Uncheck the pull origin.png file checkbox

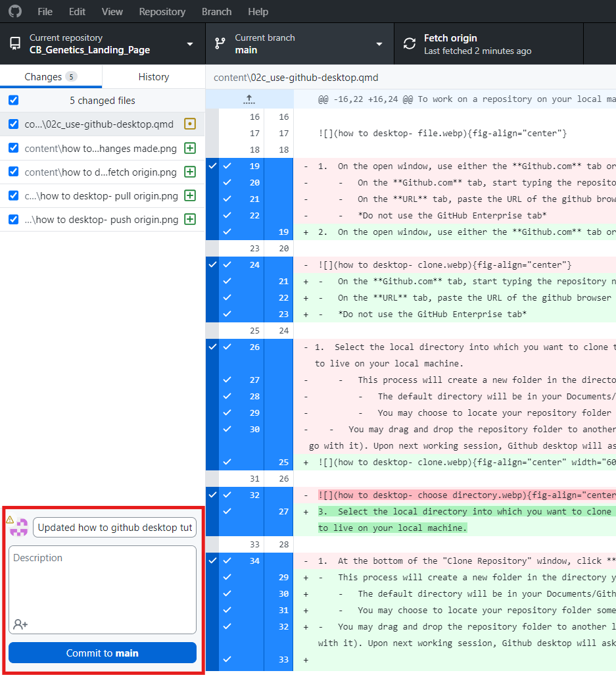pyautogui.click(x=14, y=195)
